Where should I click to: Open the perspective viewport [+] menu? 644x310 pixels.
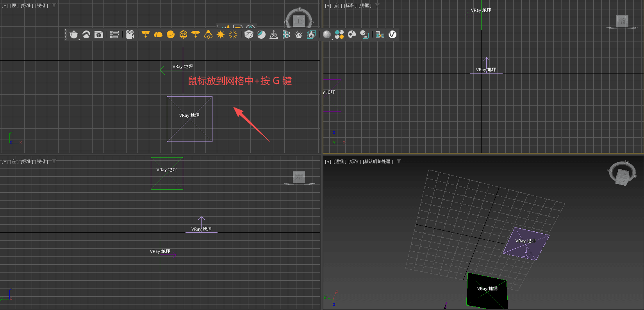pos(328,161)
